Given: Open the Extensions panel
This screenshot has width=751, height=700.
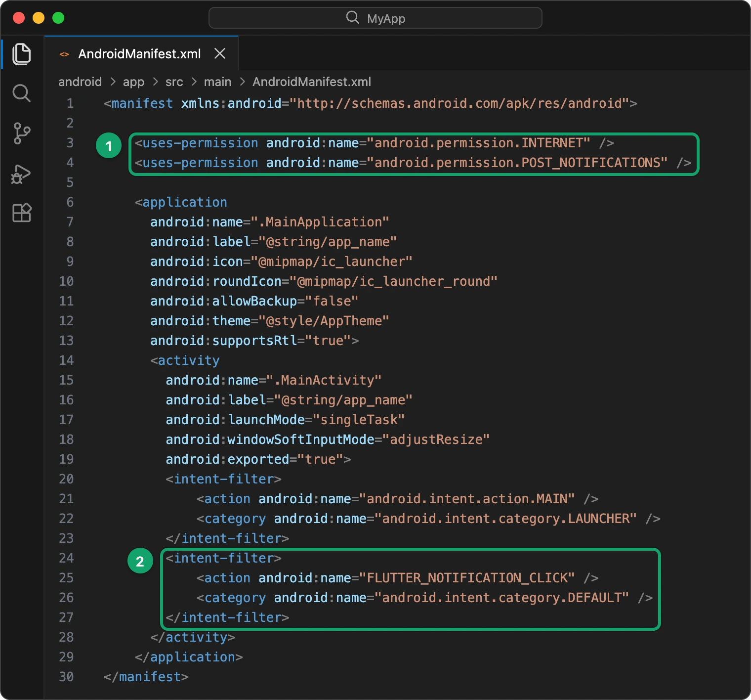Looking at the screenshot, I should click(x=21, y=213).
